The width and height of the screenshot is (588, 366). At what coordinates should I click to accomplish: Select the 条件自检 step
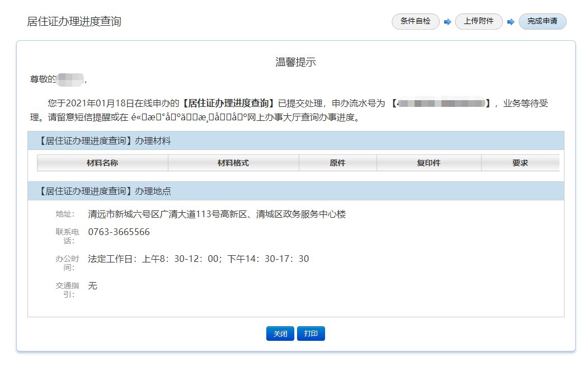(x=416, y=22)
